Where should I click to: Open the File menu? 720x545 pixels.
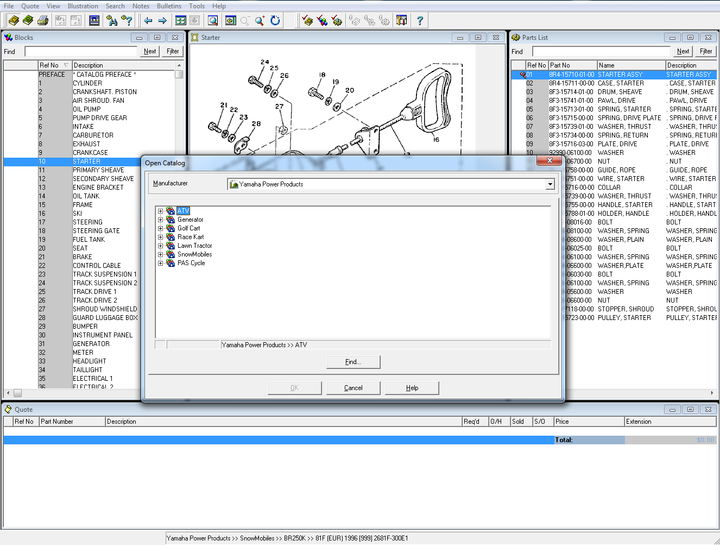pyautogui.click(x=9, y=6)
